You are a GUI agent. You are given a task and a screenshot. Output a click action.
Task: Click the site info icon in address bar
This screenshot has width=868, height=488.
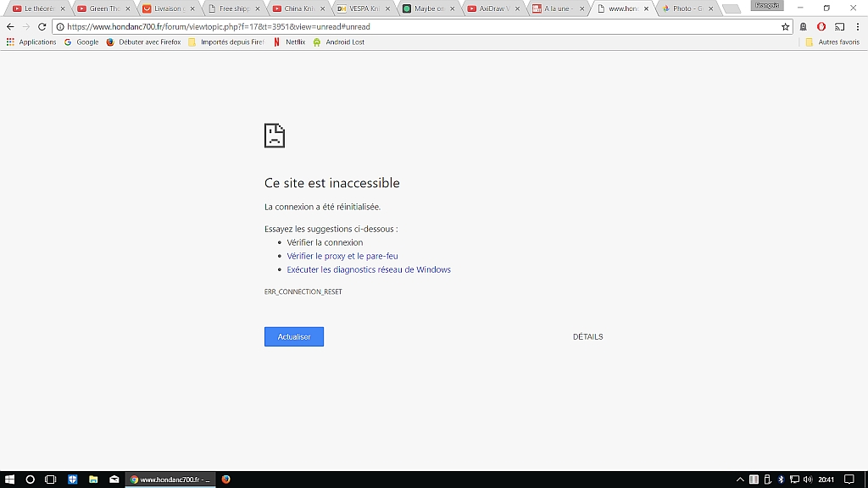coord(60,26)
